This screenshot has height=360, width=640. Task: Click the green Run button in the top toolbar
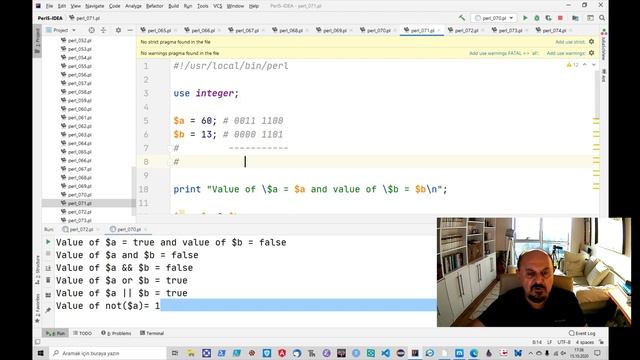[525, 18]
